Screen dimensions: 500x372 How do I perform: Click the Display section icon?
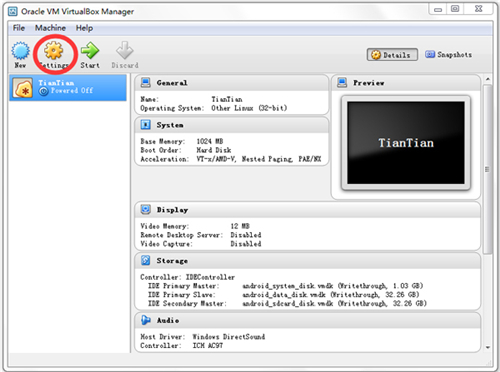(x=146, y=209)
